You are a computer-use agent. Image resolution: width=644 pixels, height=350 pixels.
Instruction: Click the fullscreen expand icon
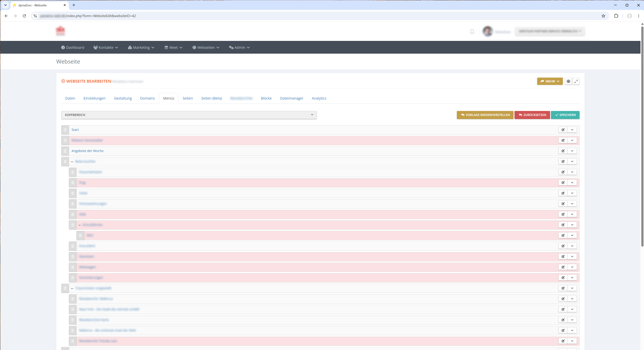[576, 81]
